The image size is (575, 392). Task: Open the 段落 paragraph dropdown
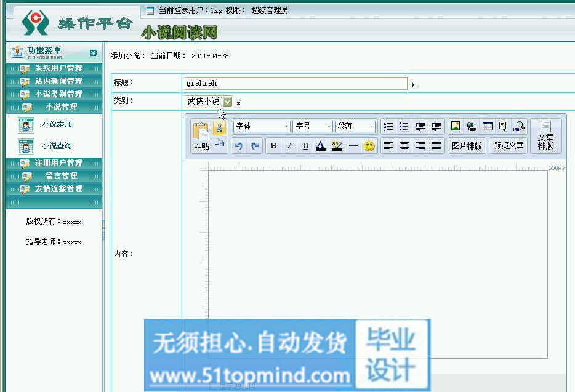[x=355, y=127]
